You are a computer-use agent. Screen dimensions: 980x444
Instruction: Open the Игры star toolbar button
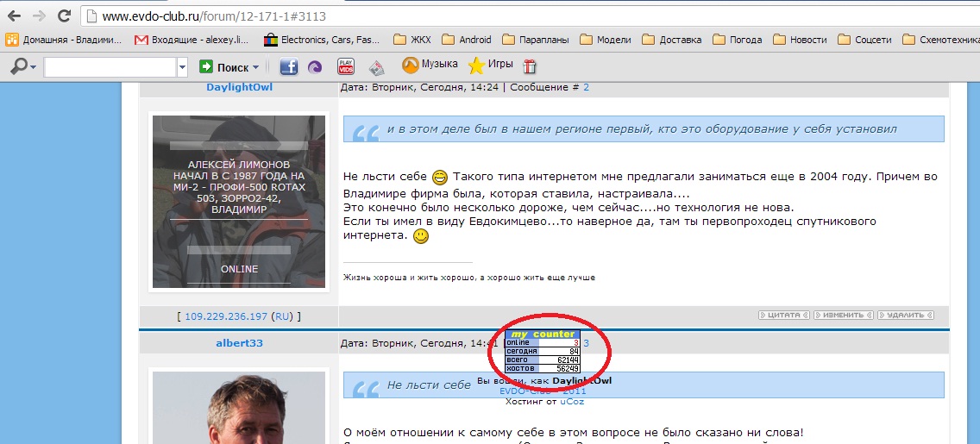point(491,65)
